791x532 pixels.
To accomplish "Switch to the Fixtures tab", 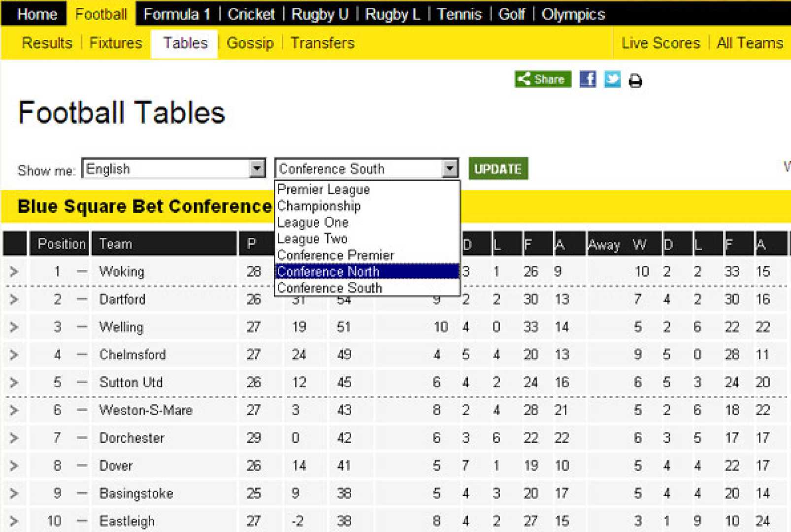I will coord(116,43).
